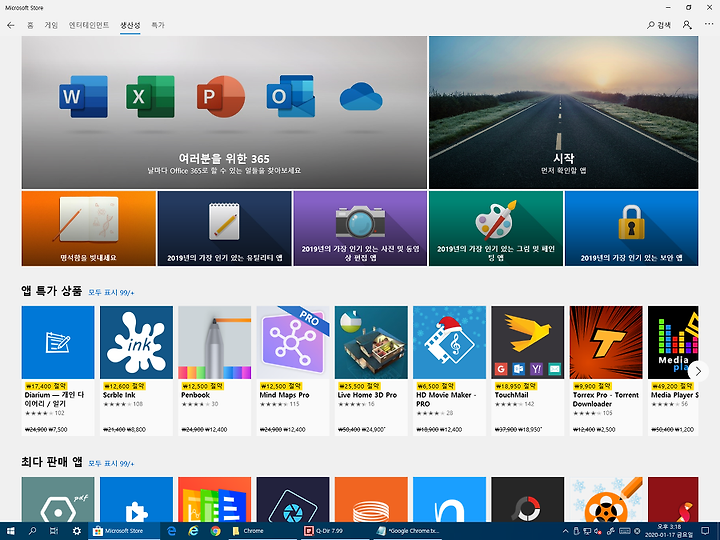The height and width of the screenshot is (540, 720).
Task: Switch to the 게임 tab
Action: [51, 25]
